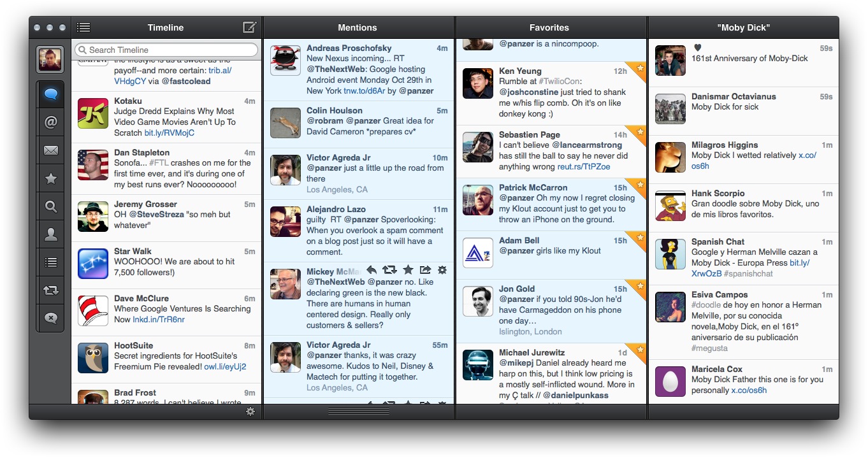
Task: Open the #FTL hashtag in Dan Stapleton's tweet
Action: click(x=159, y=163)
